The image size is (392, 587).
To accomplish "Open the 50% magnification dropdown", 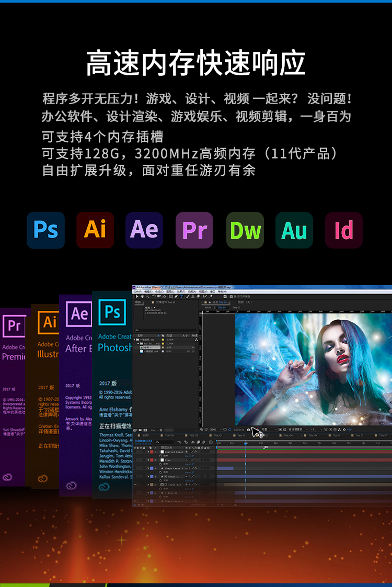I will coord(216,430).
